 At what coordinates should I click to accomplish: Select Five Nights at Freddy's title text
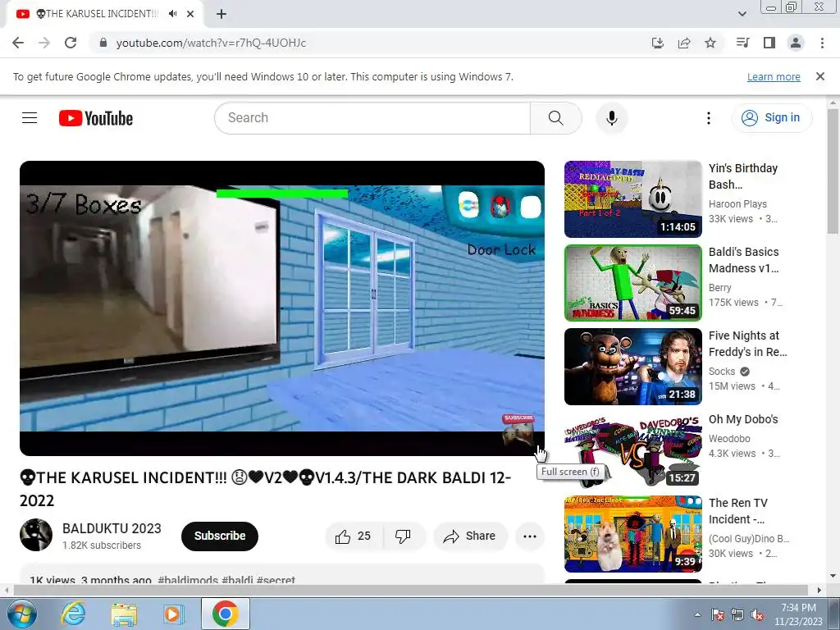click(x=748, y=344)
